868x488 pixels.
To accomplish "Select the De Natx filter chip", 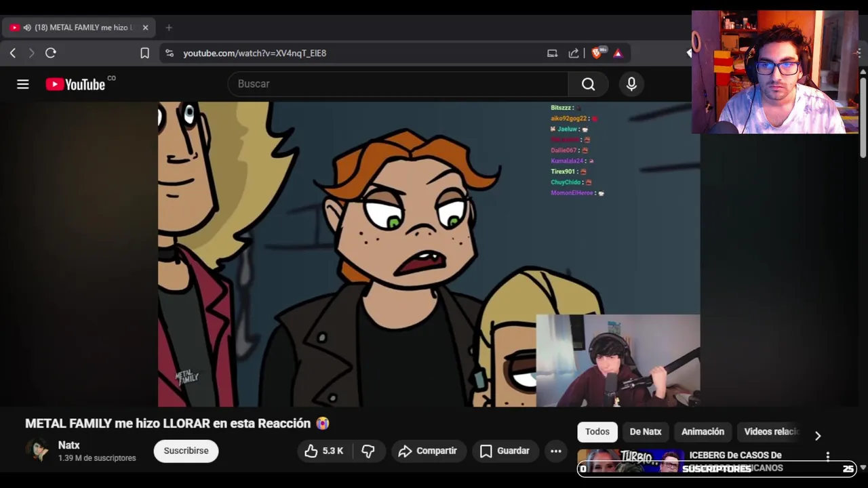I will (646, 432).
